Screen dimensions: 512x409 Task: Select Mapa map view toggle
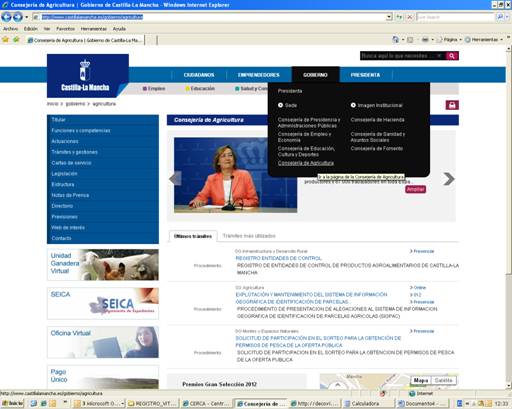[x=421, y=380]
